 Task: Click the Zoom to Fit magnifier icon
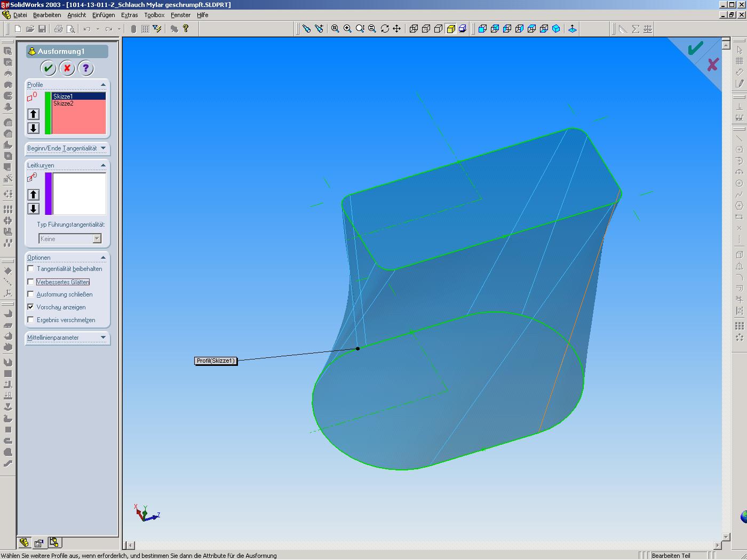point(335,29)
